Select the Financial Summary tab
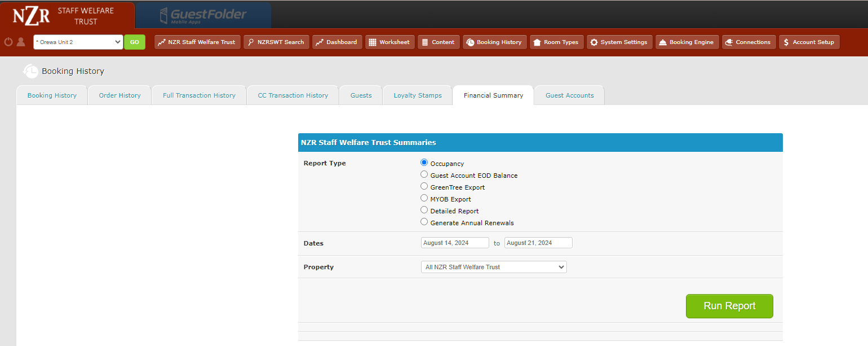This screenshot has width=868, height=346. tap(493, 95)
